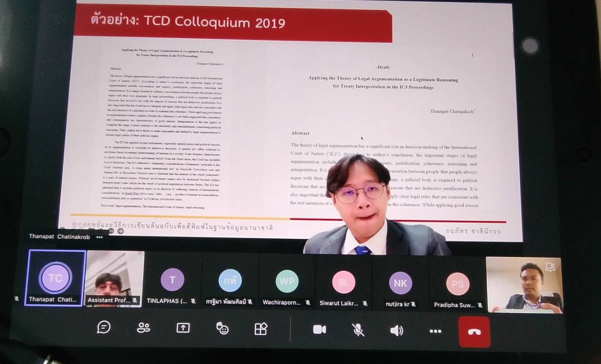The image size is (601, 364).
Task: Click the share content icon
Action: tap(183, 328)
